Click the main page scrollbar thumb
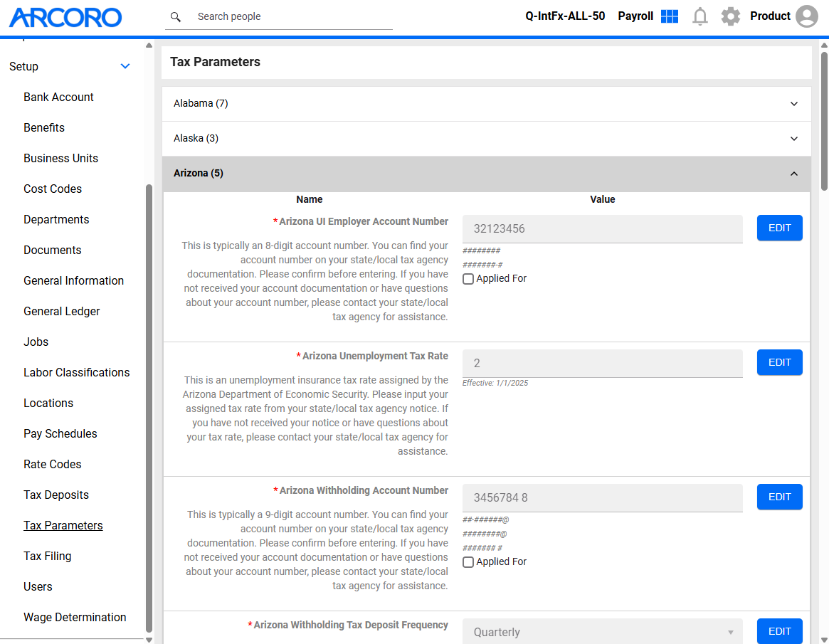Image resolution: width=829 pixels, height=644 pixels. [x=824, y=121]
